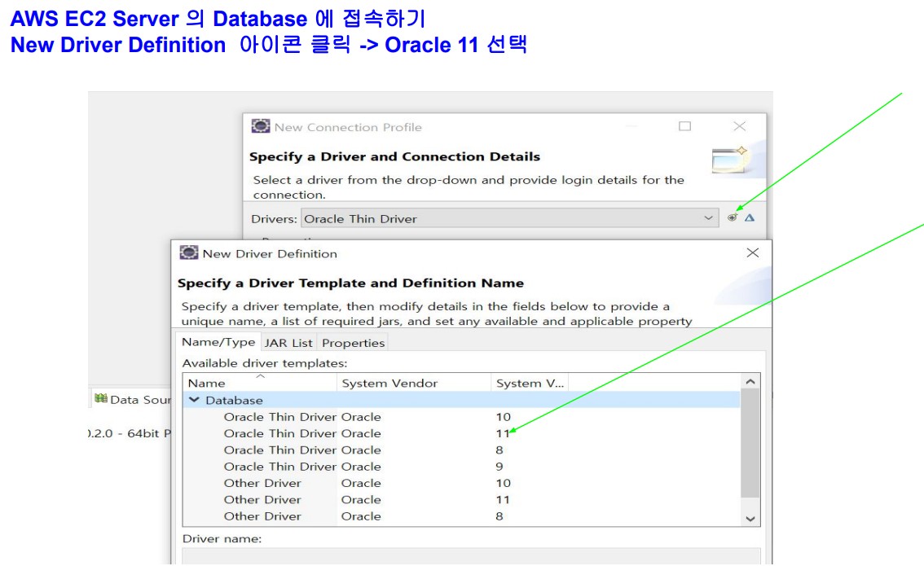Viewport: 924px width, 566px height.
Task: Open the Data Source Explorer tab behind the dialog
Action: [133, 399]
